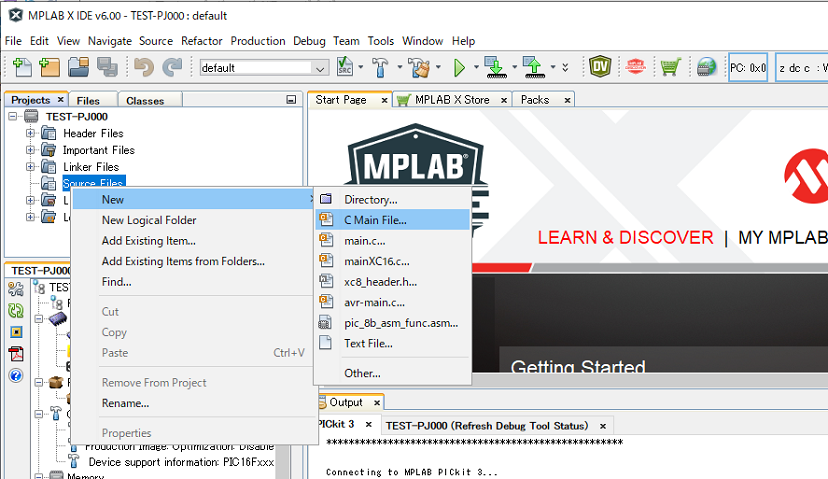Click the dashboard help question mark icon

(16, 375)
